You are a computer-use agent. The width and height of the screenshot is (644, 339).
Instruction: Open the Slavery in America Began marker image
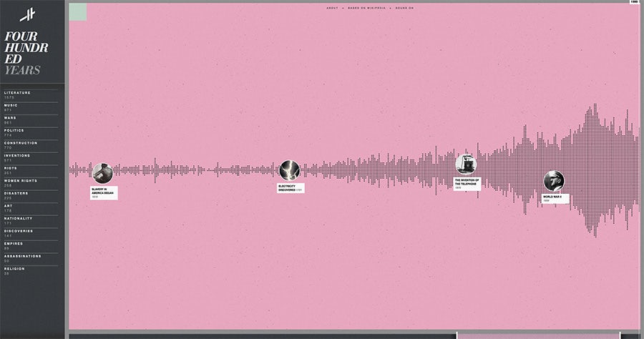[102, 173]
